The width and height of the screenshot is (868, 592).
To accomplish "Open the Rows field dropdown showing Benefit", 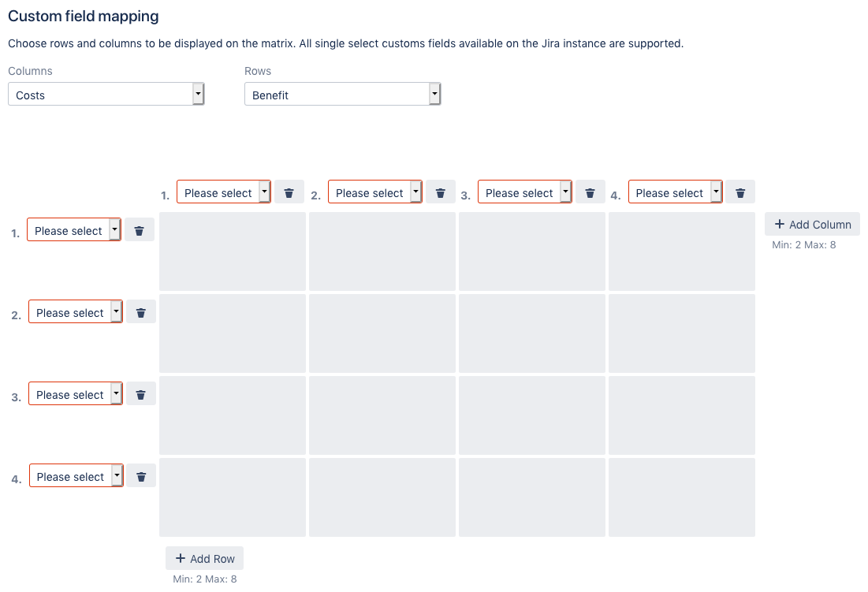I will [342, 95].
